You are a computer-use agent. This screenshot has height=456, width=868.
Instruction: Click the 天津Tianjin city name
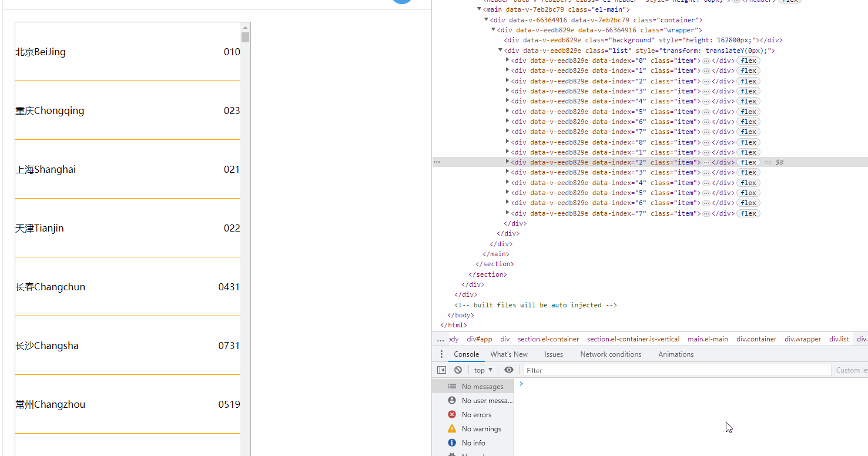39,228
